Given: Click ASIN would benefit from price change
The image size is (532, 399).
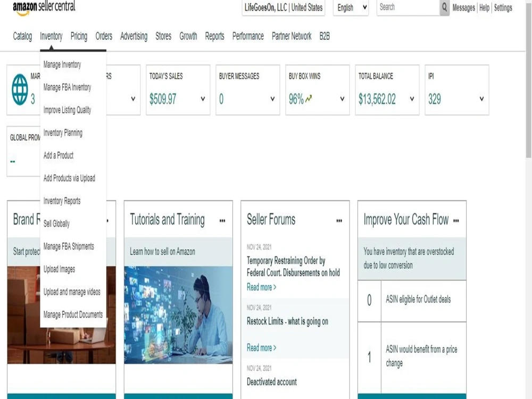Looking at the screenshot, I should click(421, 356).
